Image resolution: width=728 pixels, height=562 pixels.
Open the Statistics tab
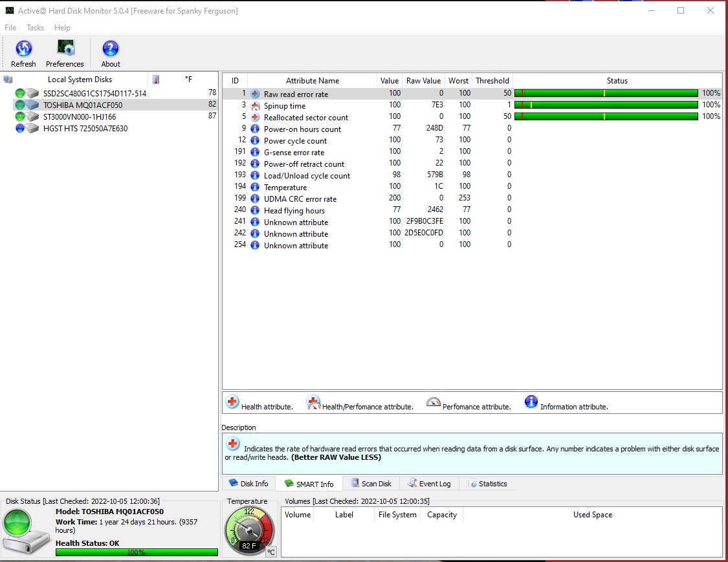487,484
